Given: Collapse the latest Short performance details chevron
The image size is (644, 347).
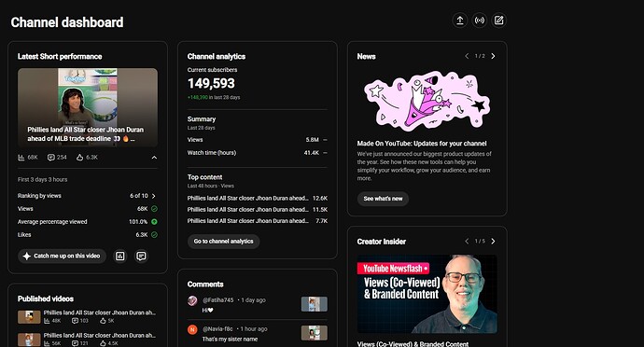Looking at the screenshot, I should (x=154, y=158).
